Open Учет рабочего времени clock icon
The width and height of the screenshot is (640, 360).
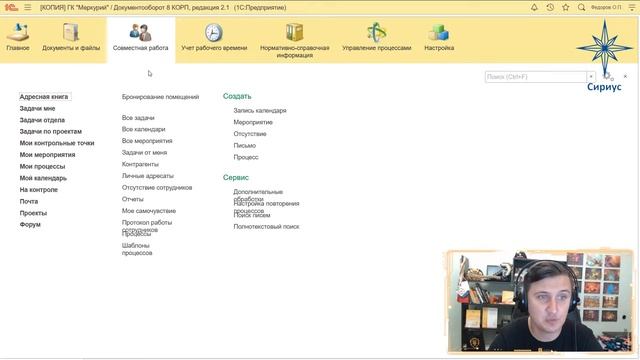[x=214, y=33]
